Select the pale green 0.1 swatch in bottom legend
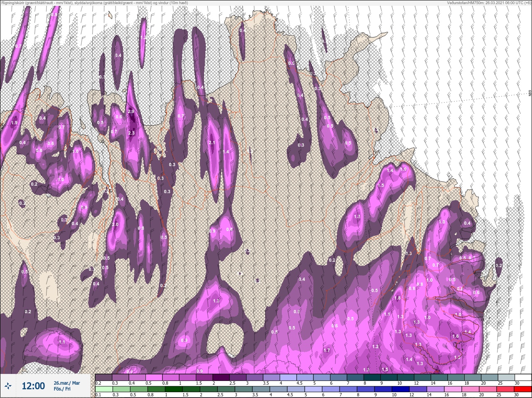532x398 pixels. tap(104, 389)
